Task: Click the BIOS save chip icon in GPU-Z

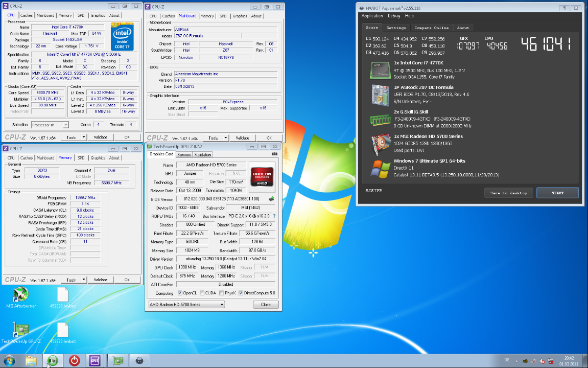Action: click(x=271, y=199)
